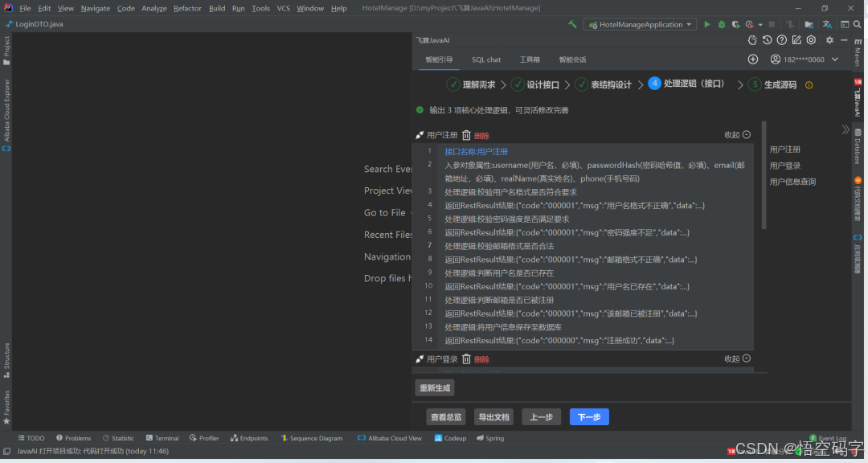Go to step 设计接口
This screenshot has height=463, width=868.
(x=534, y=84)
